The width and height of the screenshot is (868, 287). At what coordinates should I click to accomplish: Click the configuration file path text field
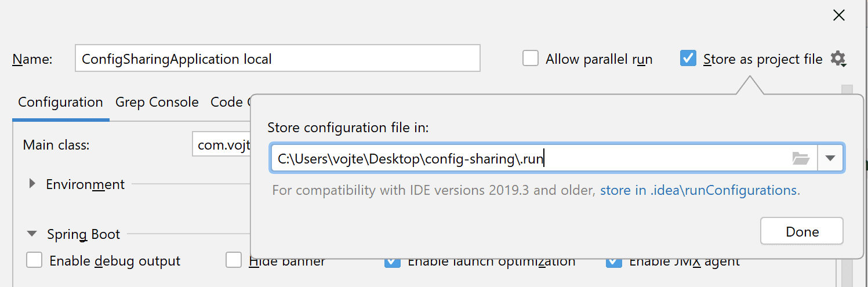point(528,158)
